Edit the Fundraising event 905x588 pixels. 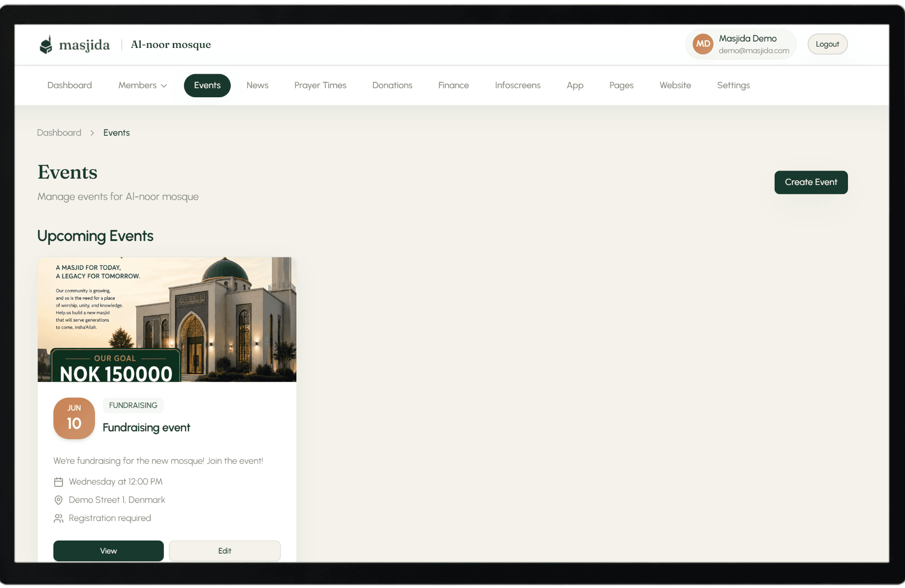[x=225, y=551]
